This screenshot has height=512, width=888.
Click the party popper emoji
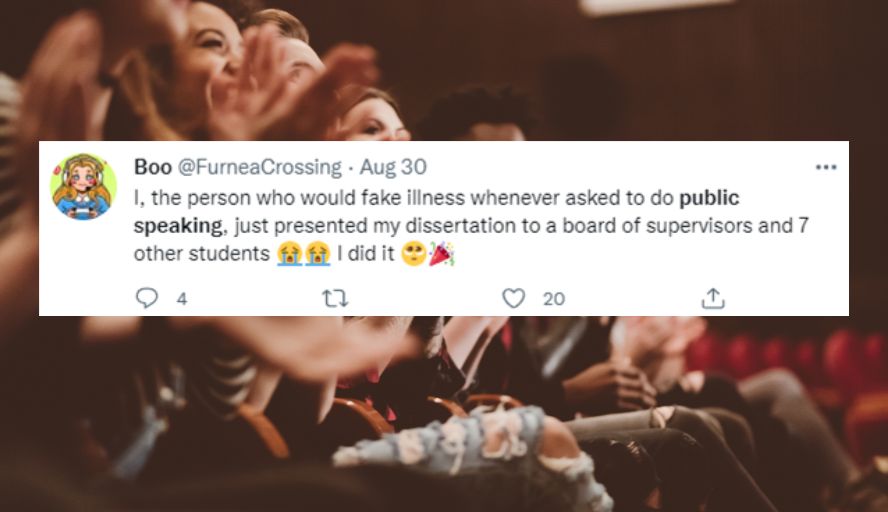pyautogui.click(x=441, y=255)
